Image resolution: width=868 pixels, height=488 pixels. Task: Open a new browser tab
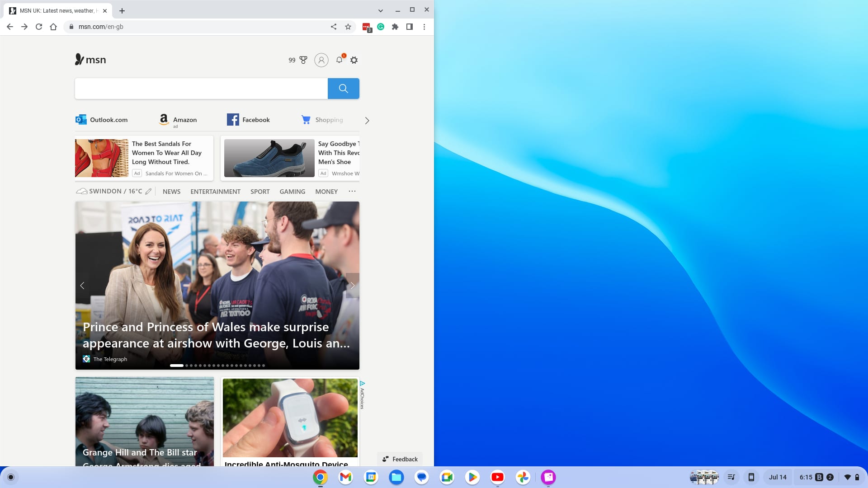pyautogui.click(x=122, y=10)
